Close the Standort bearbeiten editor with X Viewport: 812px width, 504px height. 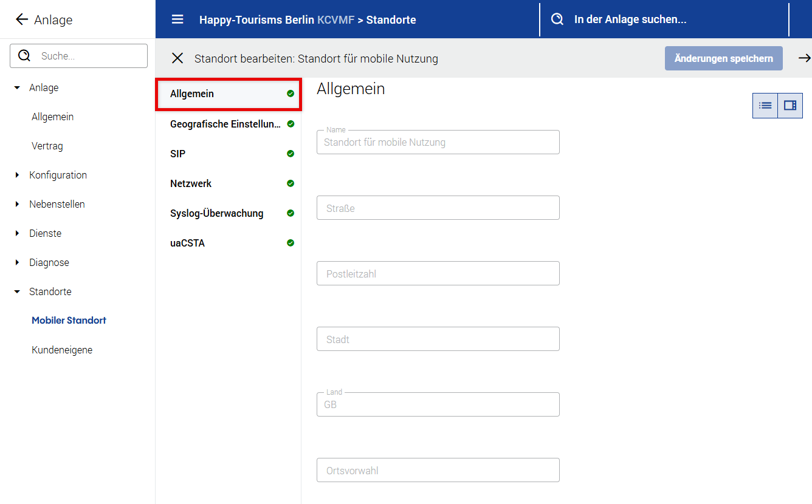tap(177, 58)
